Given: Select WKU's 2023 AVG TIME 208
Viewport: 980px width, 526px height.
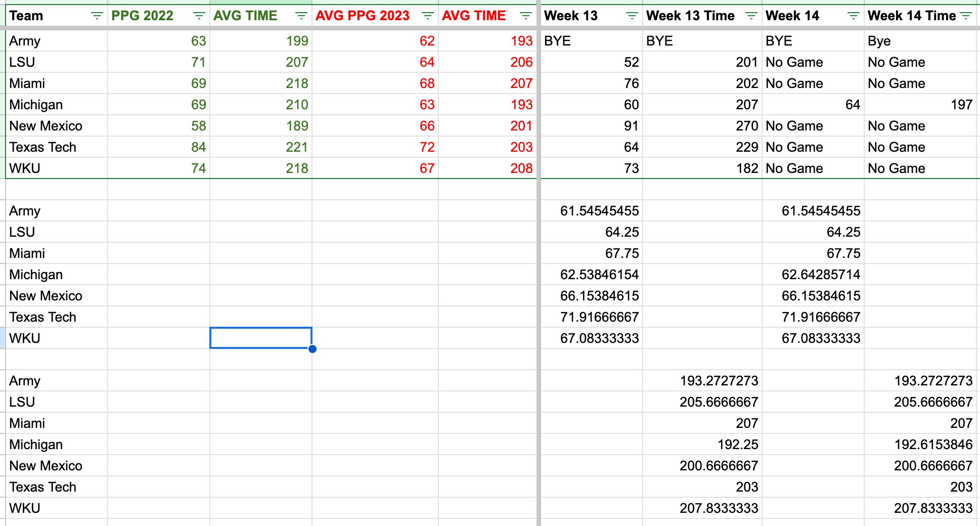Looking at the screenshot, I should (487, 168).
